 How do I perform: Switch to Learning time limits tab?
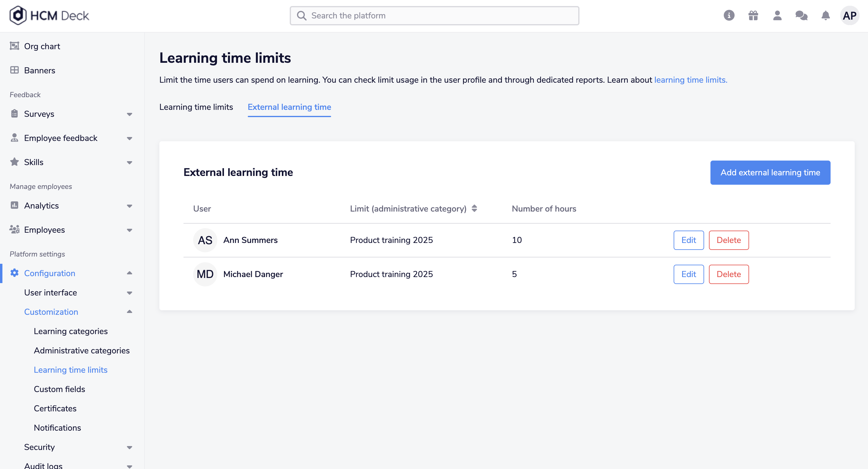click(196, 107)
